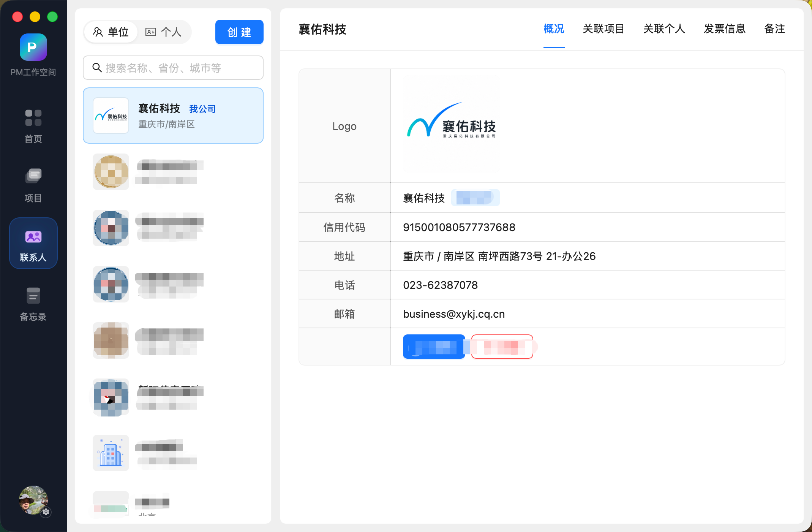This screenshot has height=532, width=812.
Task: Open the 关联项目 tab
Action: coord(603,29)
